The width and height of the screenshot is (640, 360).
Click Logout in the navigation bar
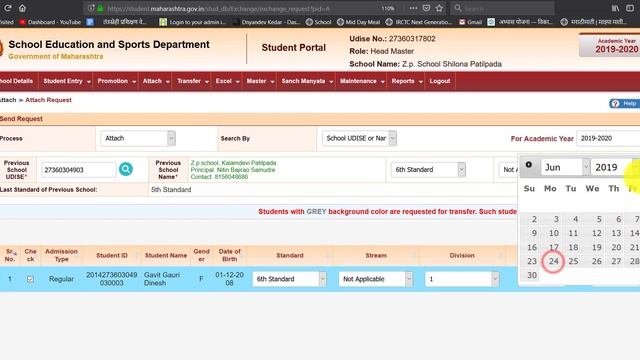pos(440,81)
